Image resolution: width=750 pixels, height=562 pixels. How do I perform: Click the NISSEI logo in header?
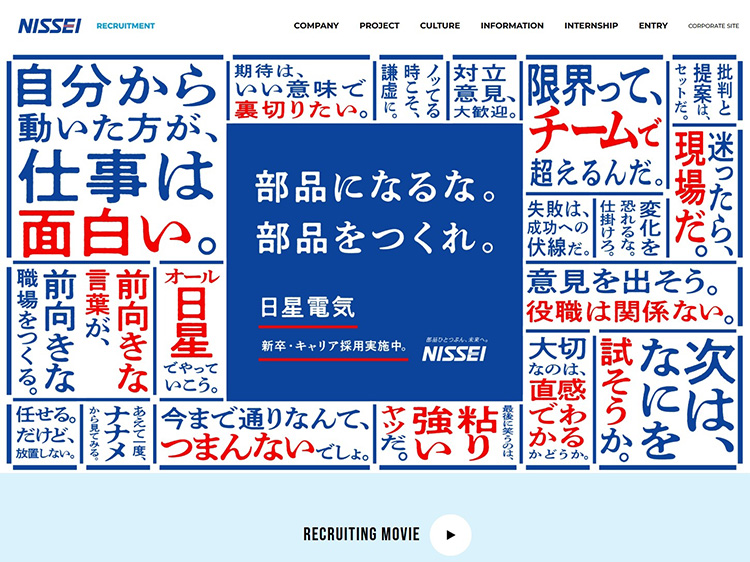(x=49, y=26)
